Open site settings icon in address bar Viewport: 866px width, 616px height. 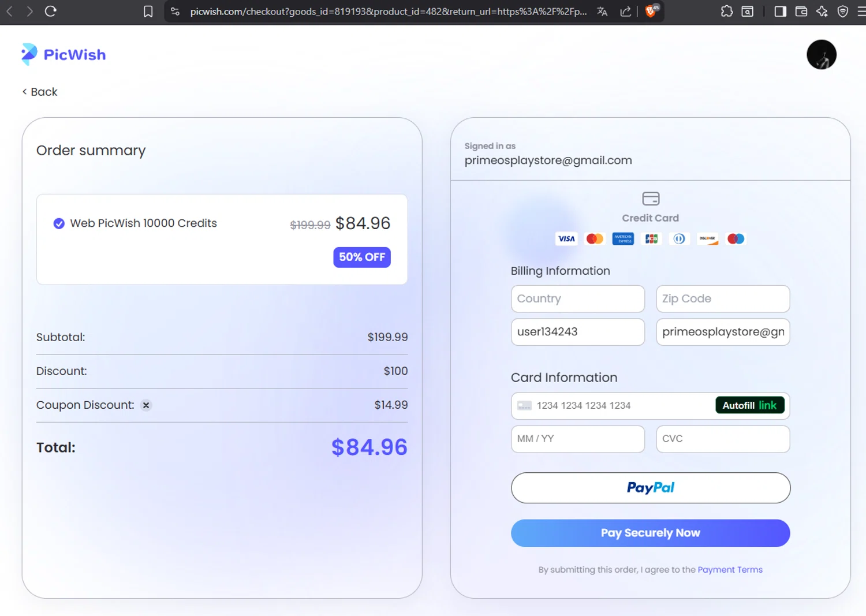(175, 12)
